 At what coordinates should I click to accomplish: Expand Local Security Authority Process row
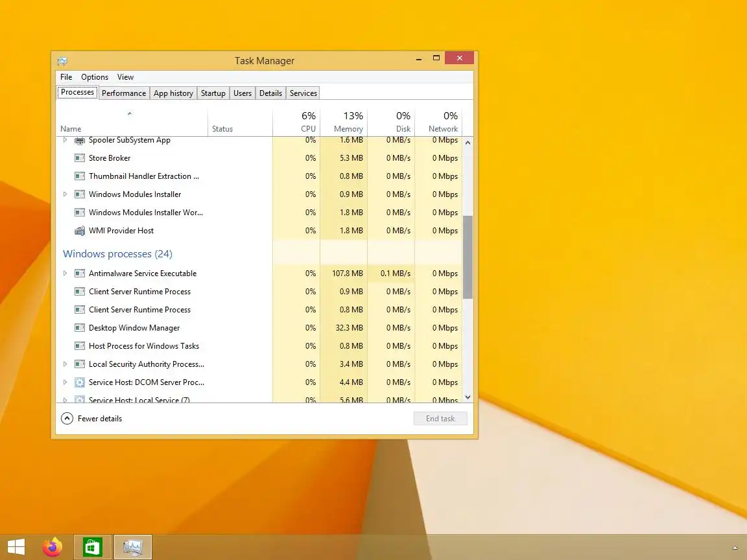[65, 364]
